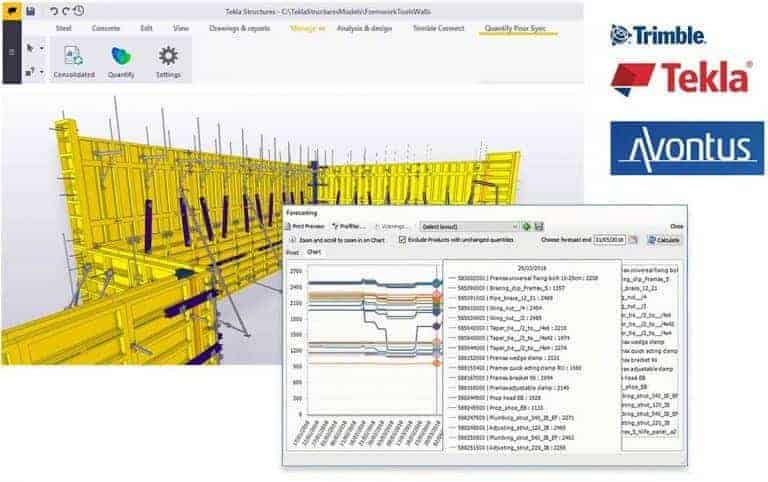The height and width of the screenshot is (482, 768).
Task: Select Bracing_clip_Framax legend row in tooltip
Action: 506,288
